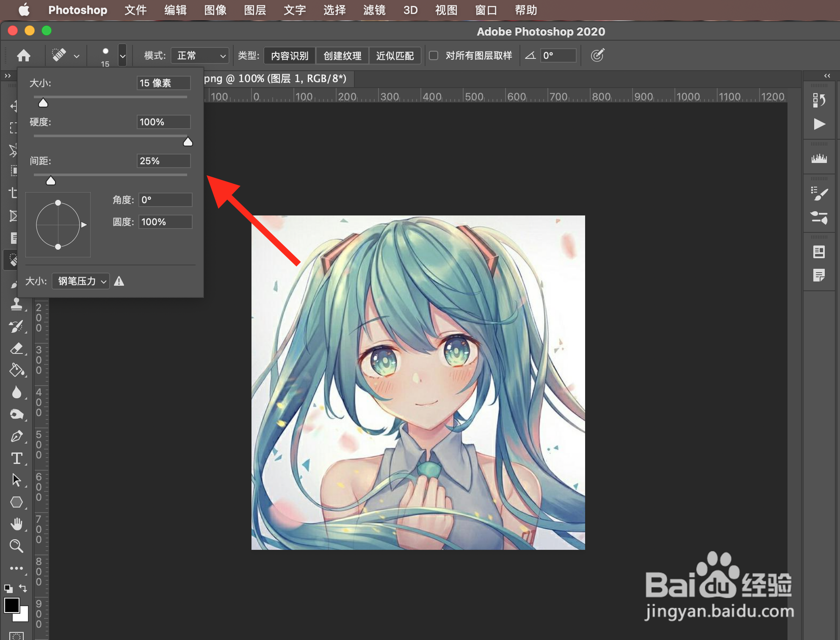Open the 文字 menu
Image resolution: width=840 pixels, height=640 pixels.
[x=295, y=10]
